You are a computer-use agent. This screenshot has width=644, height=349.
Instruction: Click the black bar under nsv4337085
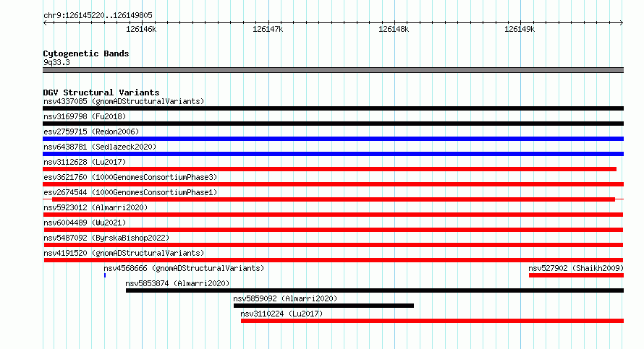333,108
